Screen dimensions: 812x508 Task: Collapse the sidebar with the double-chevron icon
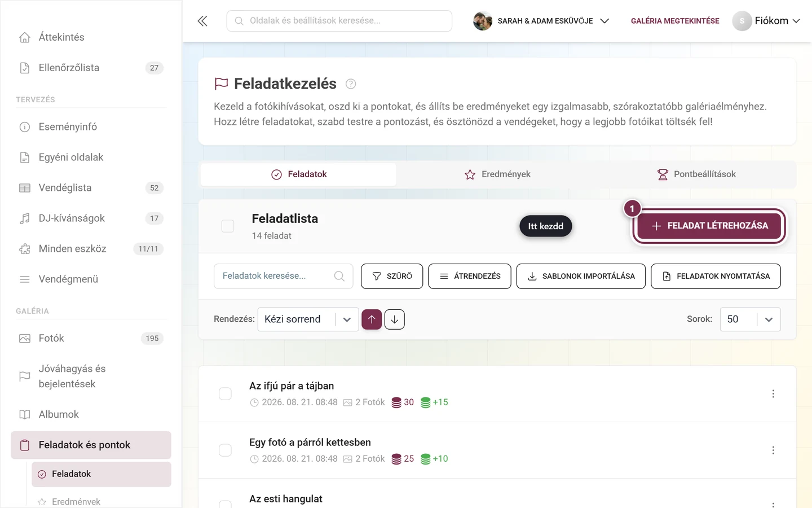pos(202,21)
